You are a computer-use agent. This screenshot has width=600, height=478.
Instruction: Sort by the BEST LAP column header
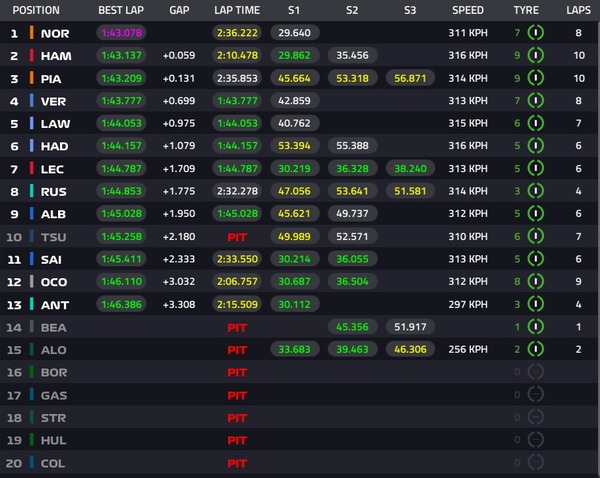[x=119, y=9]
